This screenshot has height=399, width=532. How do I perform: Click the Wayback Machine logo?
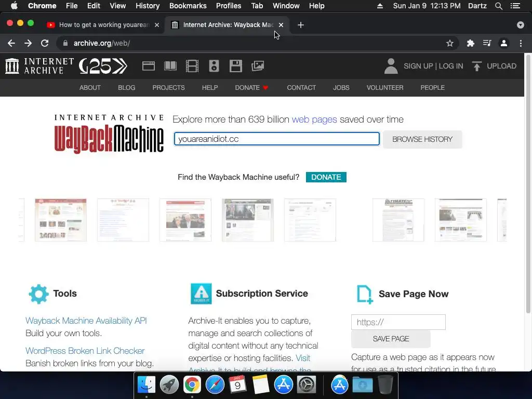tap(109, 135)
